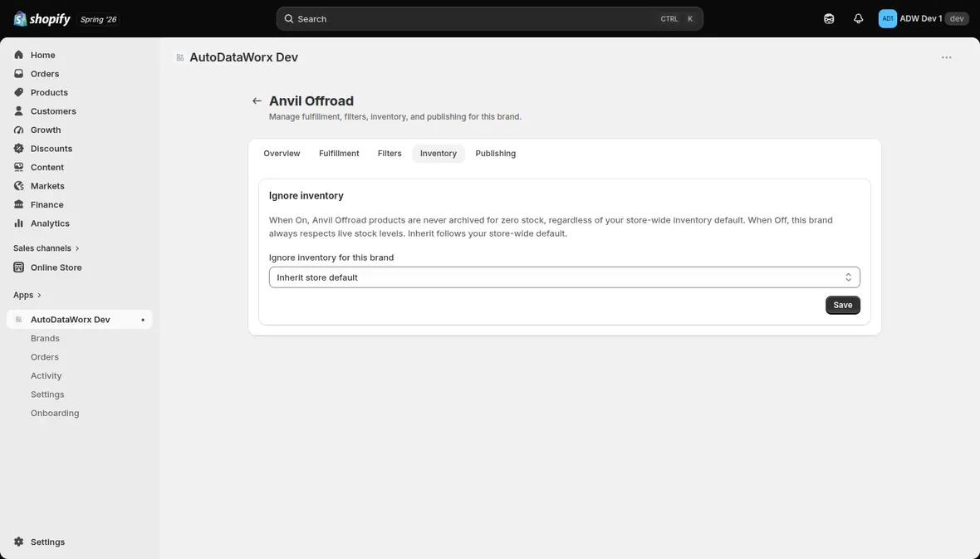This screenshot has height=559, width=980.
Task: Click the Analytics bar chart icon
Action: click(19, 224)
